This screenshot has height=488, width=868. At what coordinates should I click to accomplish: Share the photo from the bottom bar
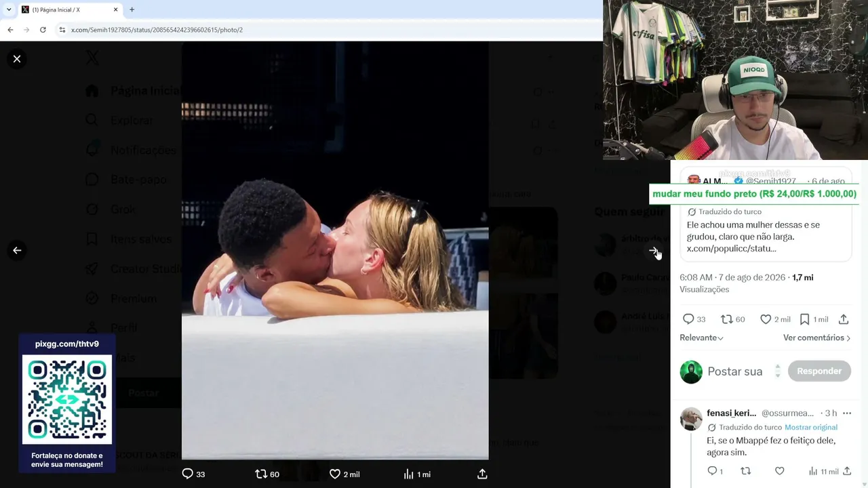tap(482, 474)
